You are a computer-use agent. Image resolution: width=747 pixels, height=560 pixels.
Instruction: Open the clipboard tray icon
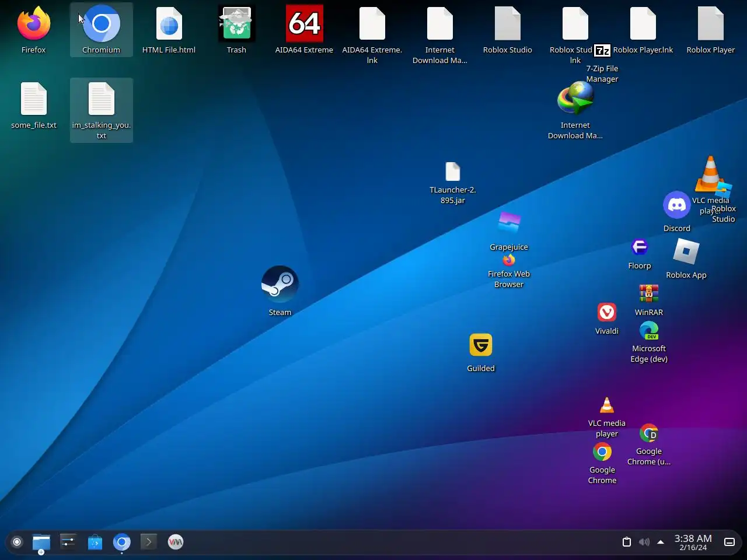coord(627,542)
